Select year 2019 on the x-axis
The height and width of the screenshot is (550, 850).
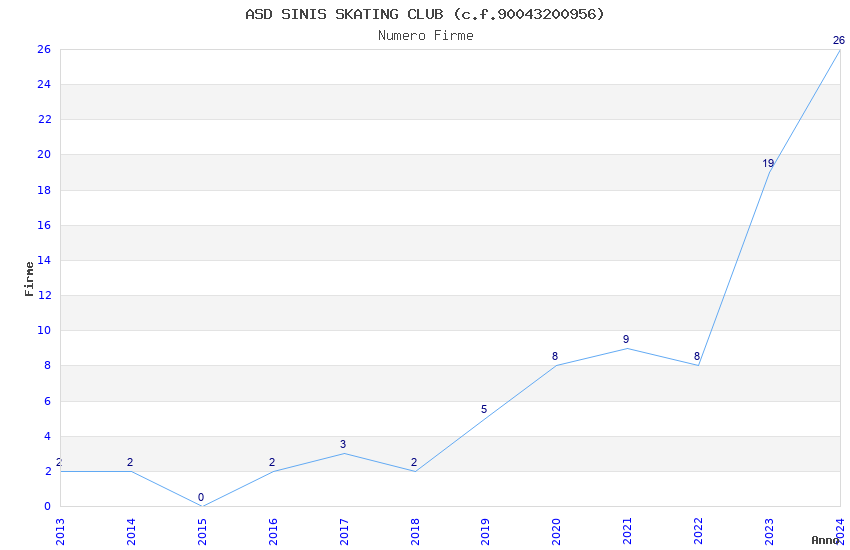pyautogui.click(x=485, y=532)
